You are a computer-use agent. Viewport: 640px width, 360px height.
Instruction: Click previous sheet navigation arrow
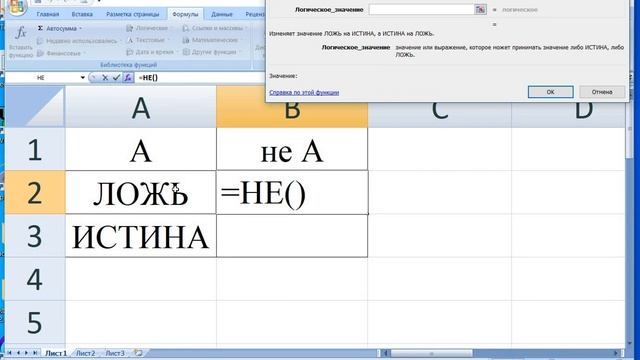[18, 353]
